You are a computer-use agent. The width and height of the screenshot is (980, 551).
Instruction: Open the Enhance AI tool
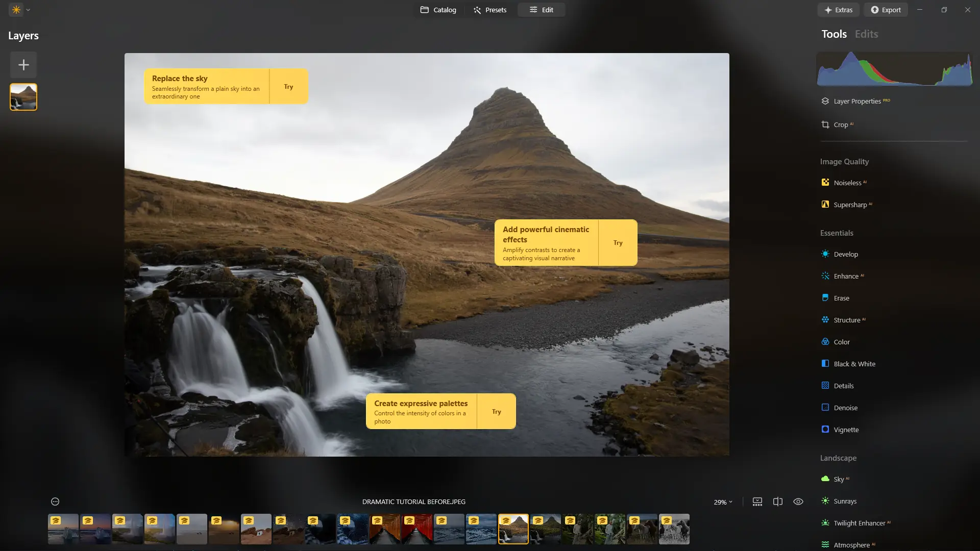tap(846, 276)
